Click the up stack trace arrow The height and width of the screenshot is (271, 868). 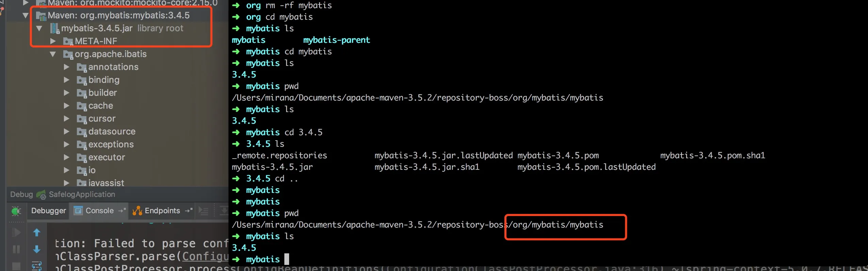pyautogui.click(x=37, y=233)
